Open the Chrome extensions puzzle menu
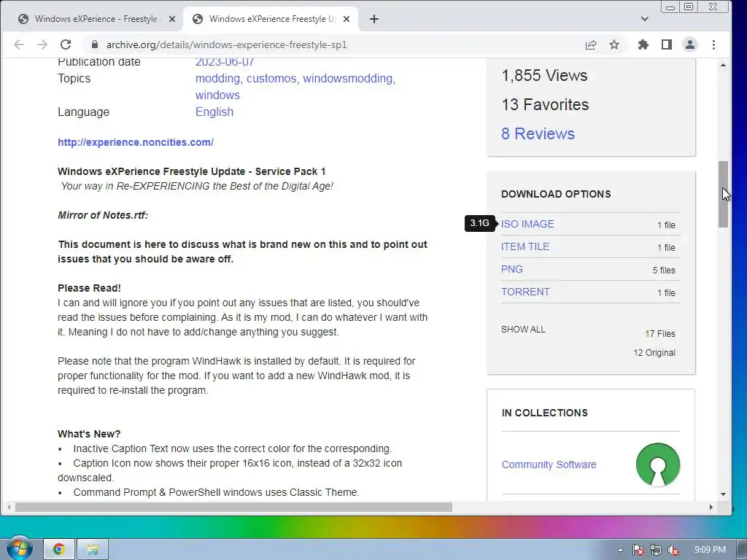This screenshot has width=747, height=560. (643, 44)
